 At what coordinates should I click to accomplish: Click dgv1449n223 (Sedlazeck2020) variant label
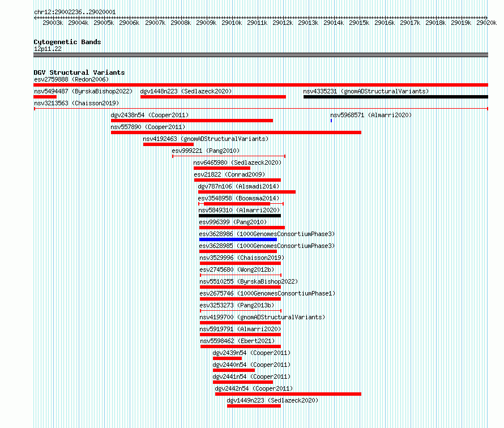[x=272, y=400]
